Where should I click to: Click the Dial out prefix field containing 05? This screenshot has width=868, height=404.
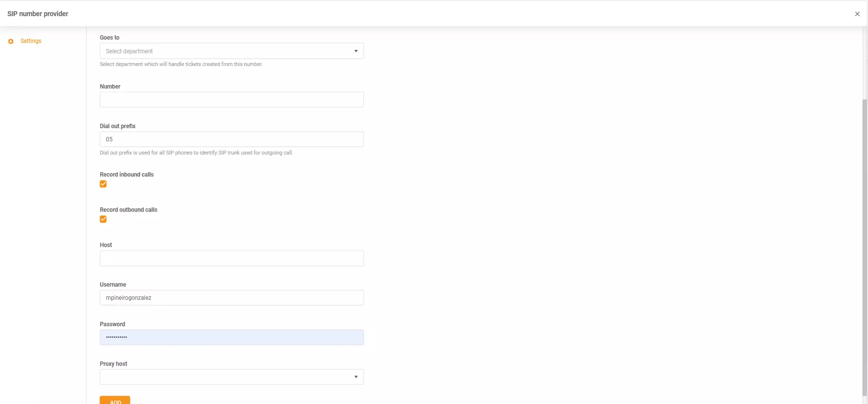(x=231, y=139)
